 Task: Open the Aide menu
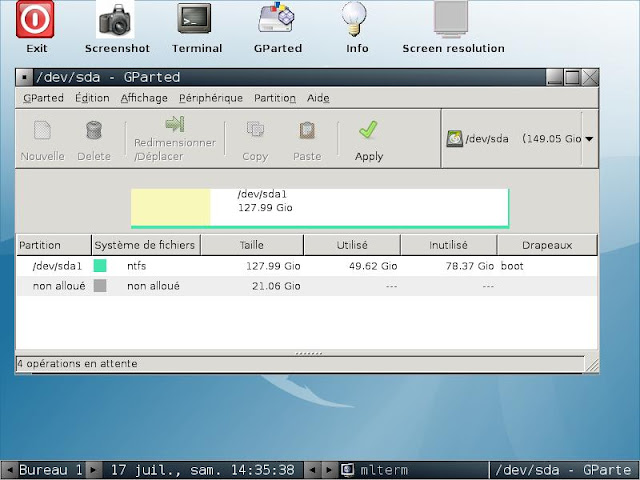[318, 98]
